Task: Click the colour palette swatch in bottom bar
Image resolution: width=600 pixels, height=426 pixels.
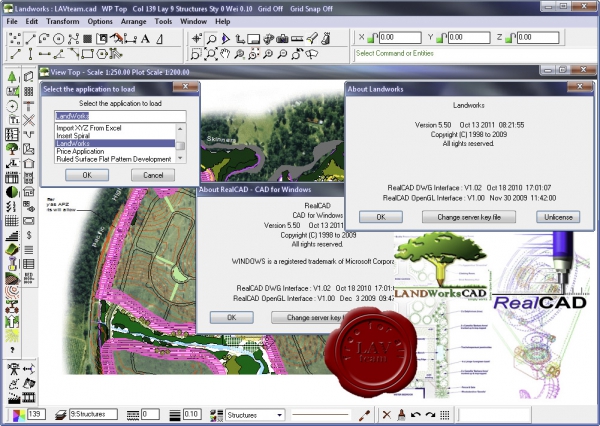Action: [19, 415]
